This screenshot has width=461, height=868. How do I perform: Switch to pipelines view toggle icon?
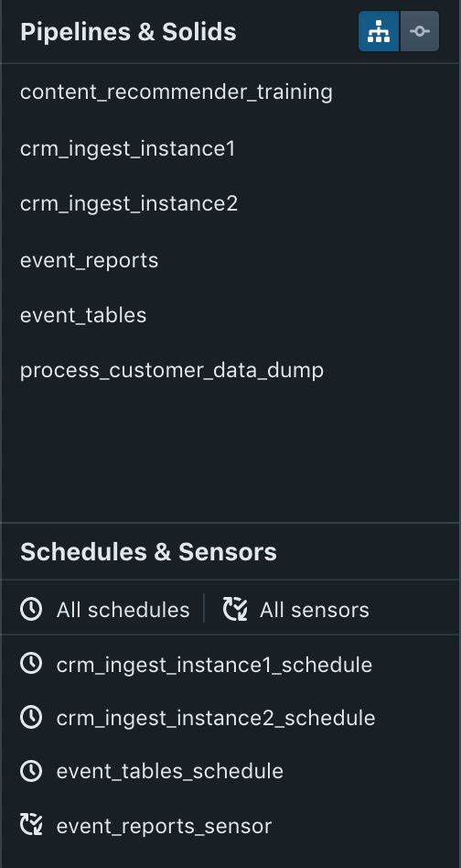379,31
